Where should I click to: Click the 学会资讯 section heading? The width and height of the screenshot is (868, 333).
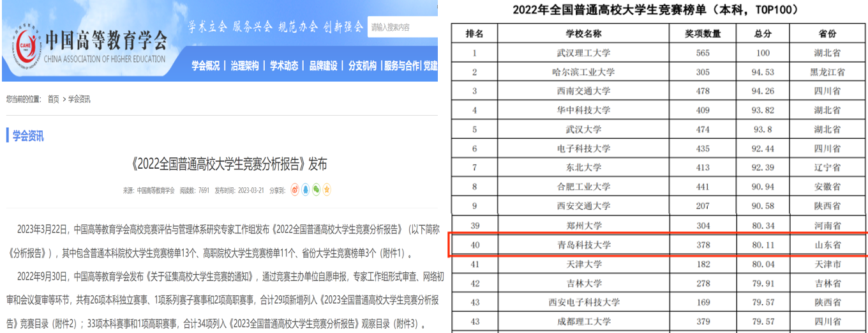pos(28,136)
